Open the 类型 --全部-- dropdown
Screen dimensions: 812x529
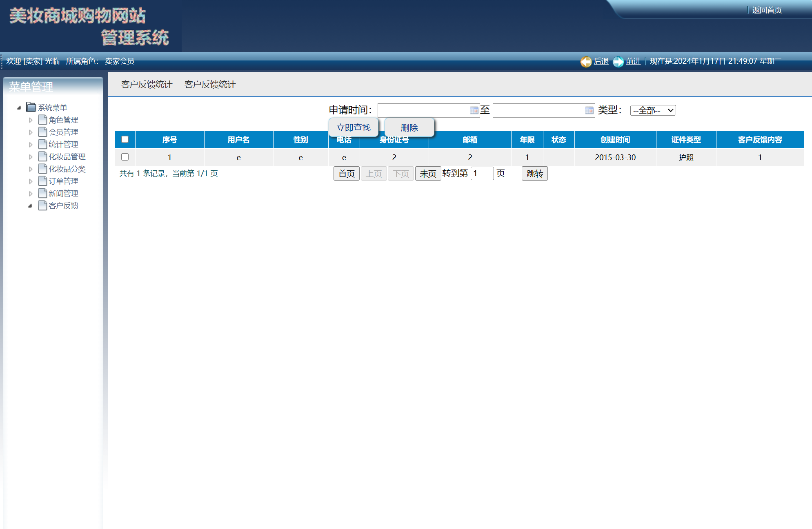point(653,110)
